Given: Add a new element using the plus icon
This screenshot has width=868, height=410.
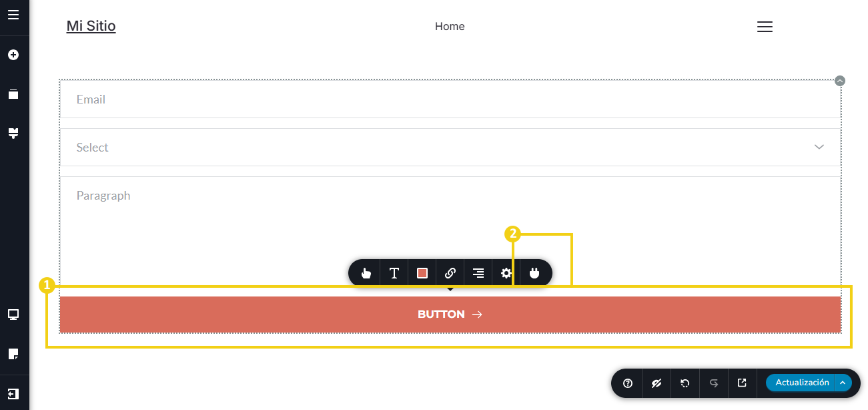Looking at the screenshot, I should tap(14, 55).
